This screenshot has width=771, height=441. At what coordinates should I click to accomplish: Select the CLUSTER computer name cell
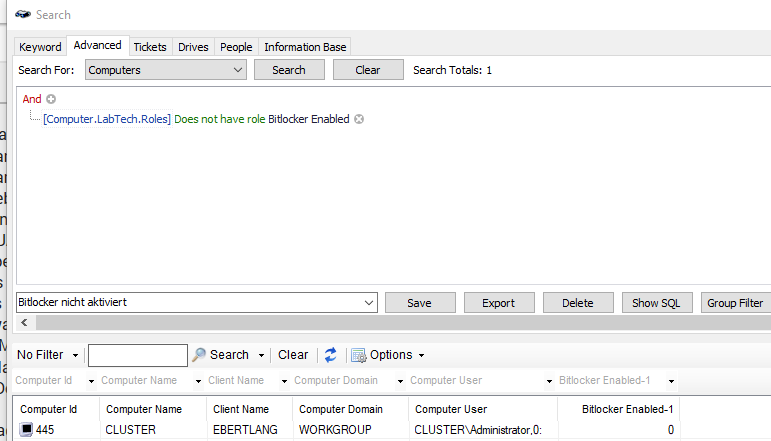click(153, 430)
